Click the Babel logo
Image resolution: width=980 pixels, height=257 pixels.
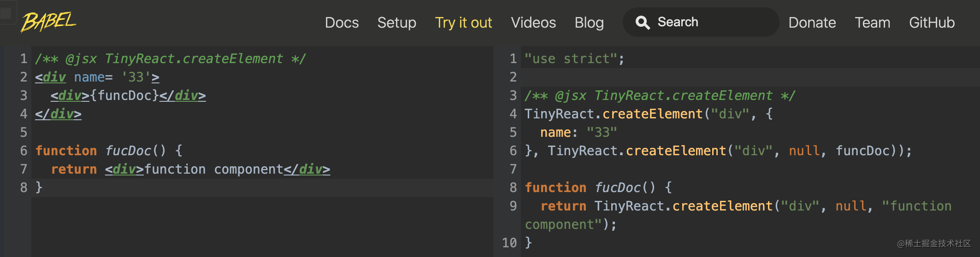coord(48,22)
